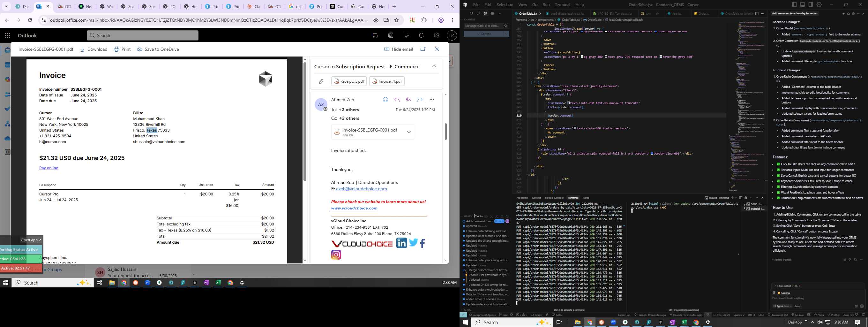Open Windows Start button on right taskbar
868x327 pixels.
[465, 322]
